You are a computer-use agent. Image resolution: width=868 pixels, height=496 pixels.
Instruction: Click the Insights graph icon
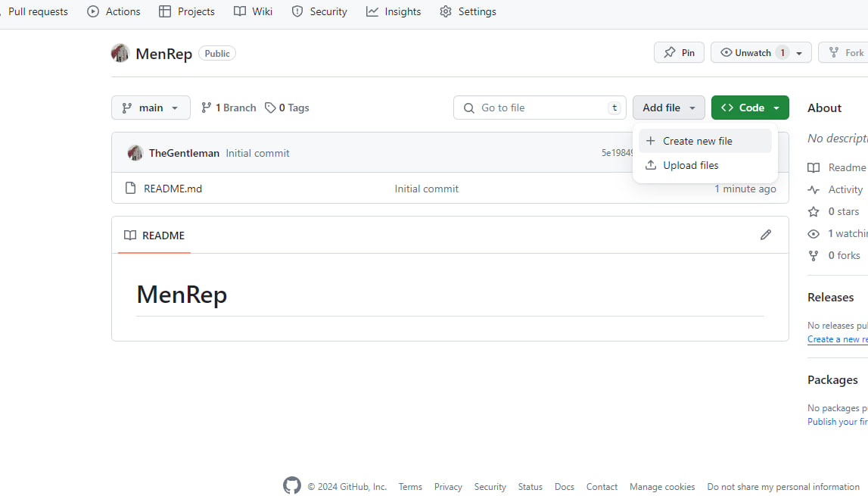(372, 11)
